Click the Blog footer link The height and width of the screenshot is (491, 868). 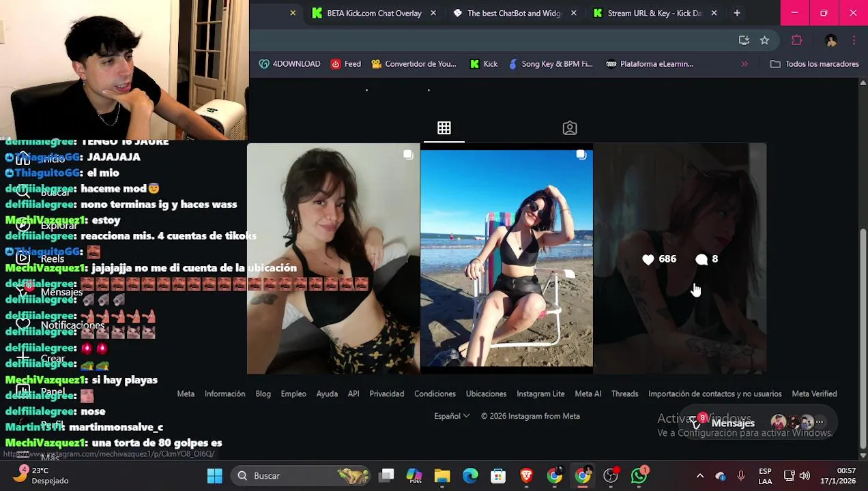[x=263, y=394]
